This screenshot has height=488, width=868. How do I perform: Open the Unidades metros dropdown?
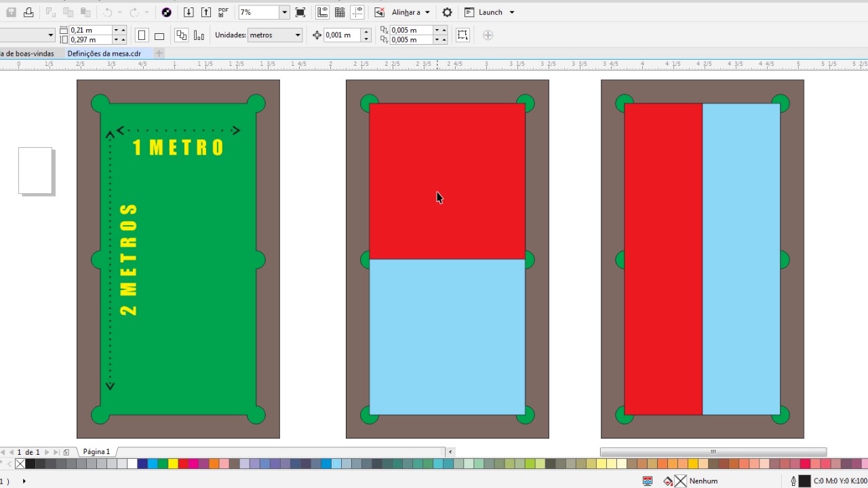(x=275, y=35)
